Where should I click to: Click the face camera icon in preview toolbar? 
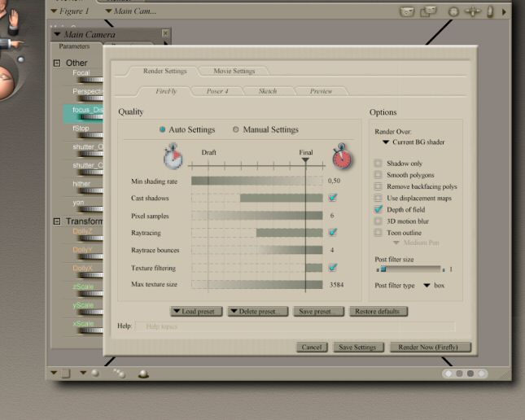[407, 12]
